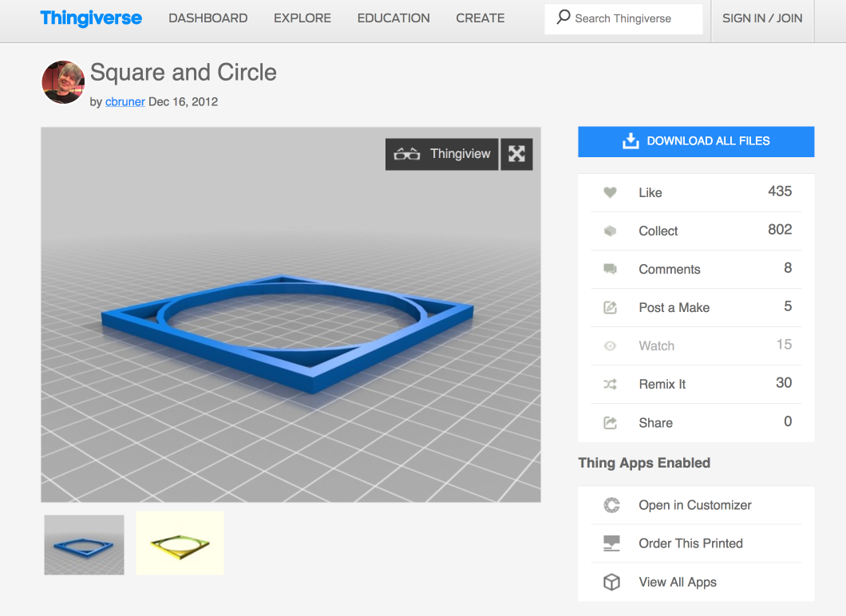Launch Thingiview 3D viewer button
The image size is (846, 616).
442,154
